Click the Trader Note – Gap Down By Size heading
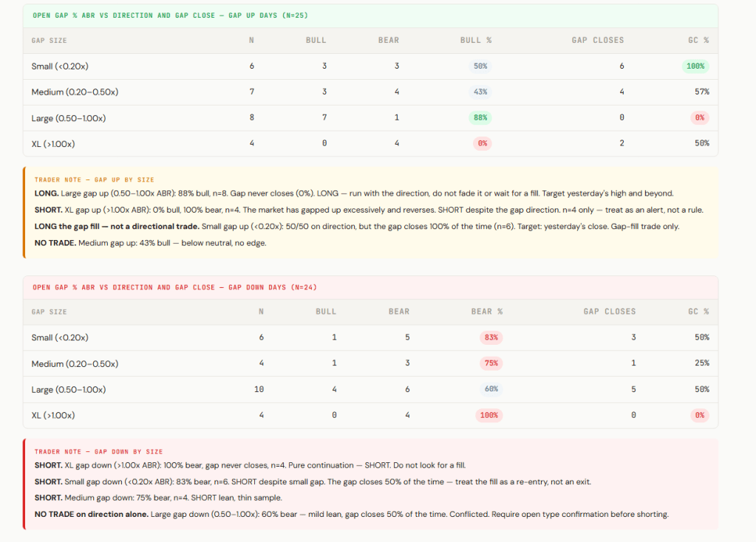This screenshot has width=756, height=542. 98,451
